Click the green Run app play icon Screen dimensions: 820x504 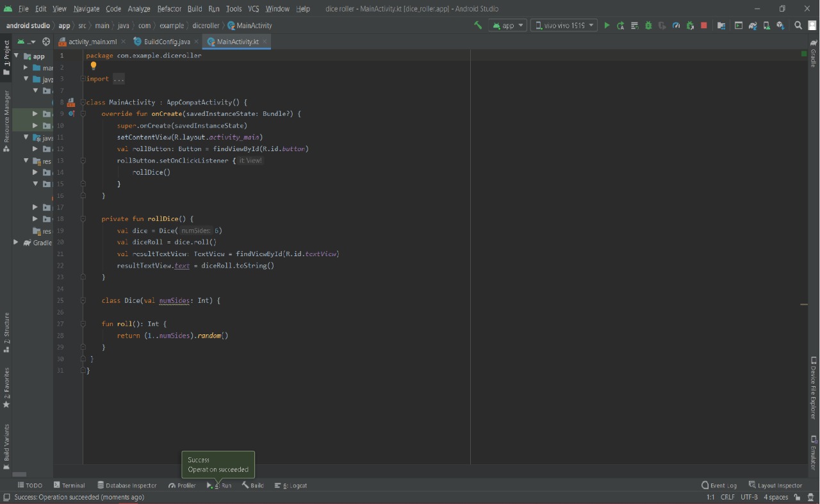[607, 26]
